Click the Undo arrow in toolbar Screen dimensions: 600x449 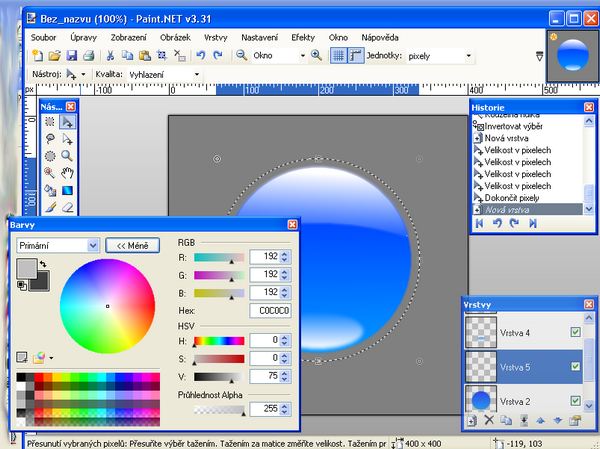tap(202, 56)
